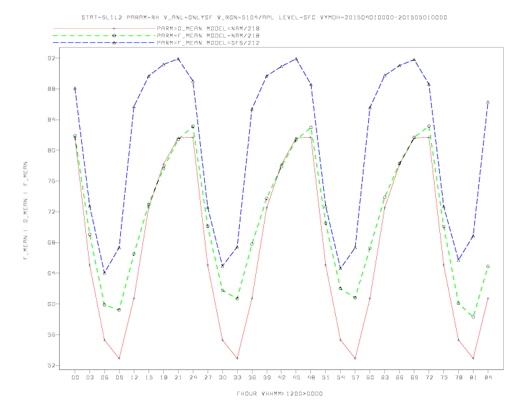
Task: Click red O_MEAN plus marker at hour 57
Action: tap(355, 358)
